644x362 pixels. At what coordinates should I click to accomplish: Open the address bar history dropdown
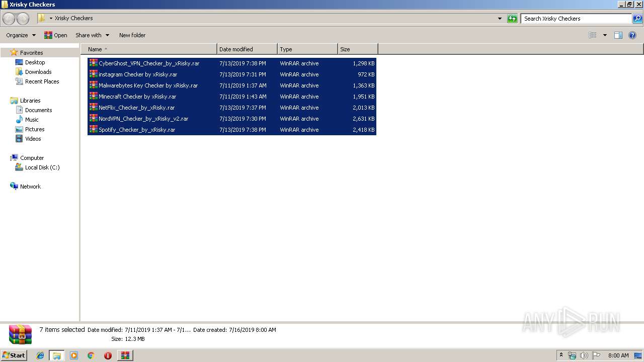500,19
